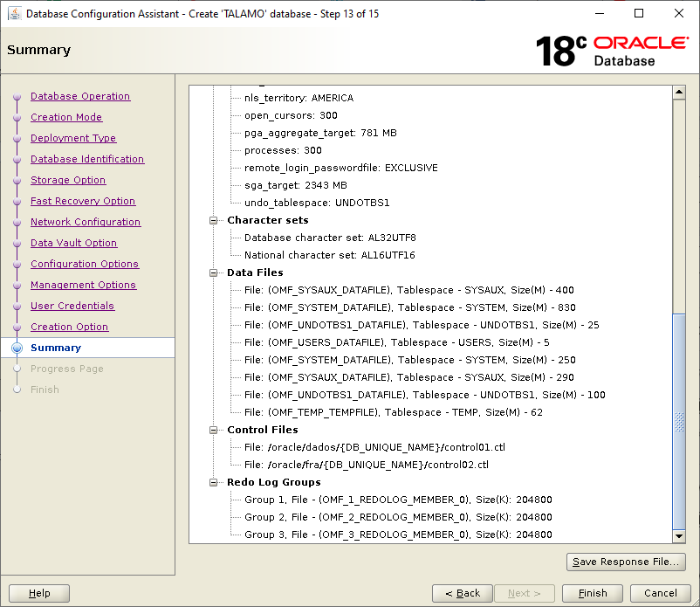Go to Management Options step
700x607 pixels.
(84, 285)
